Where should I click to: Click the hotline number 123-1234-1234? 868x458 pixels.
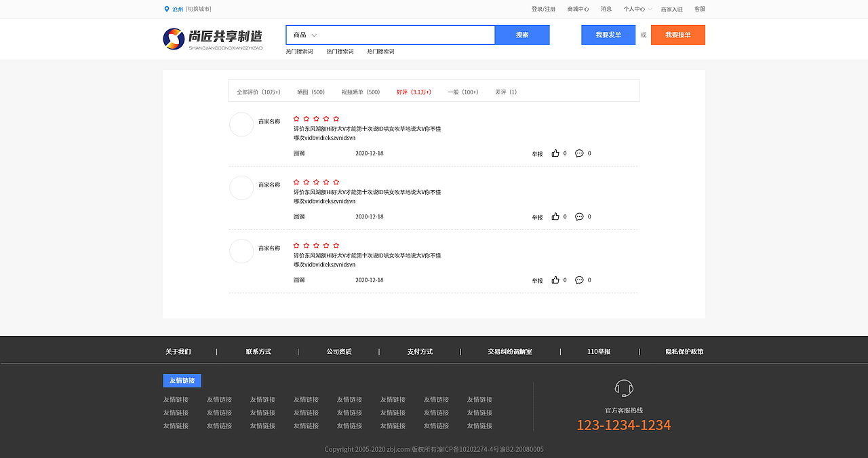(x=624, y=425)
